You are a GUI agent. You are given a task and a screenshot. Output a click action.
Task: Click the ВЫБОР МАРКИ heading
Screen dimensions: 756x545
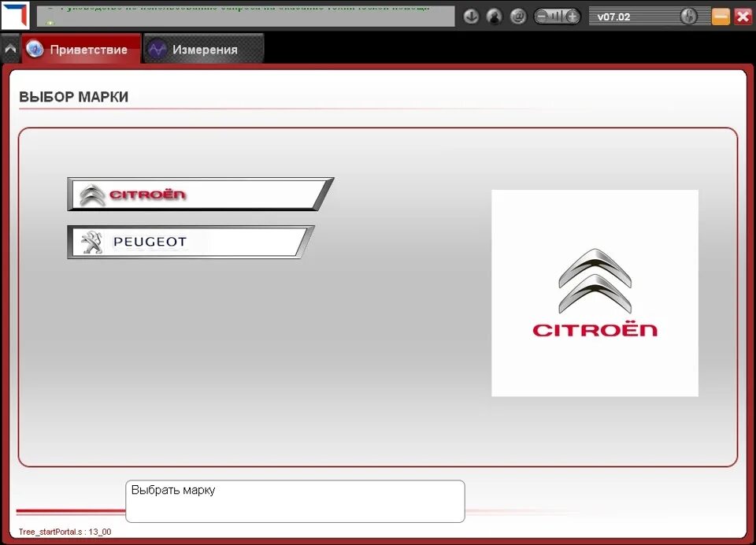pyautogui.click(x=74, y=96)
